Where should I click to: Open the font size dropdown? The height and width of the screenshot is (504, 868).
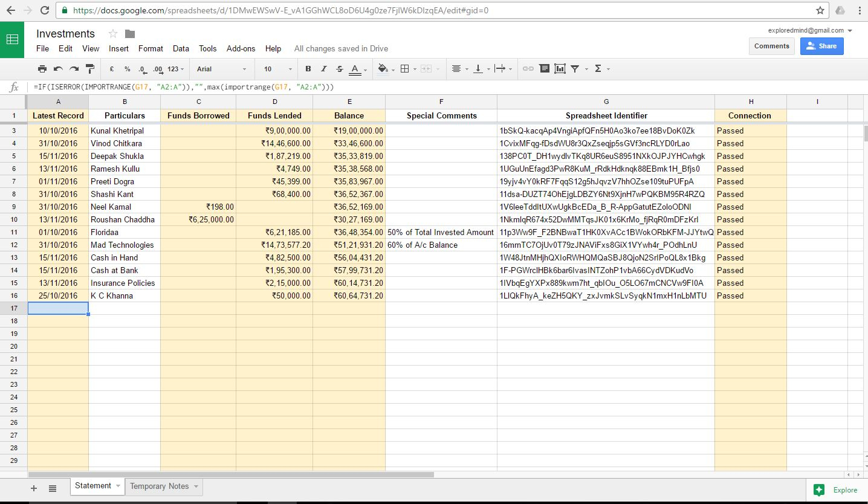point(278,69)
